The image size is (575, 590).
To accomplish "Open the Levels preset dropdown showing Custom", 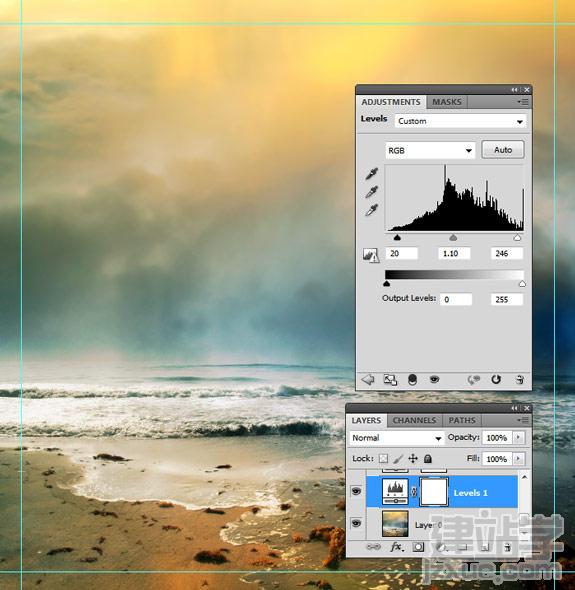I will coord(460,121).
